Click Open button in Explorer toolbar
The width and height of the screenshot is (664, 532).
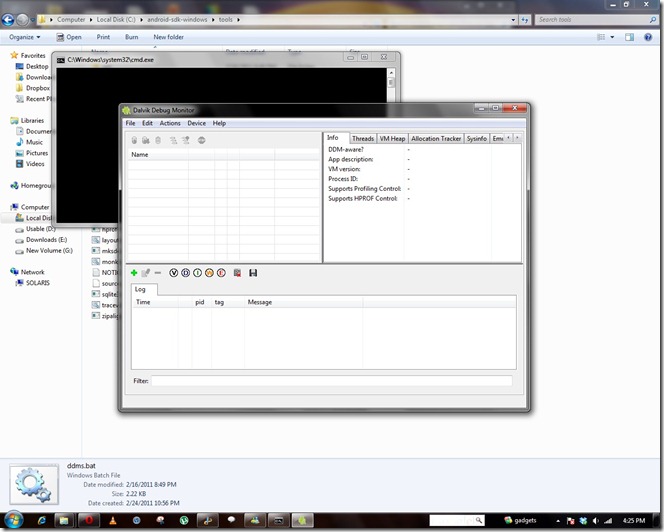69,37
